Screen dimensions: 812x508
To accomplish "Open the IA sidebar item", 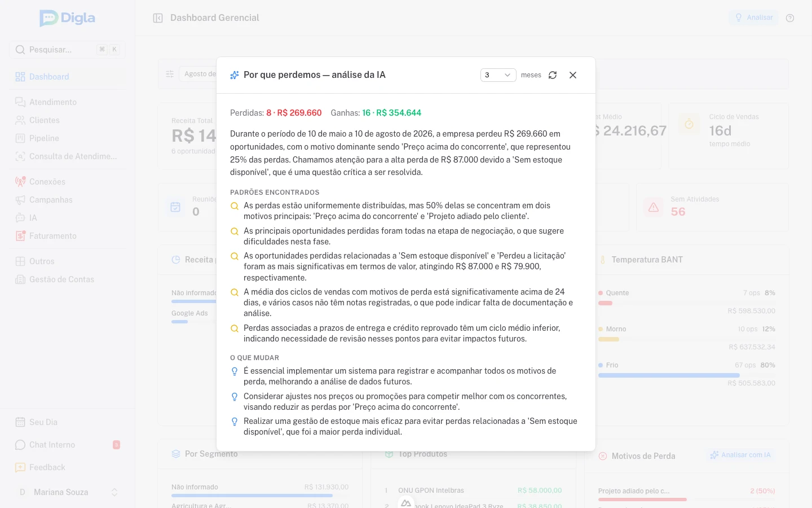I will (x=68, y=218).
